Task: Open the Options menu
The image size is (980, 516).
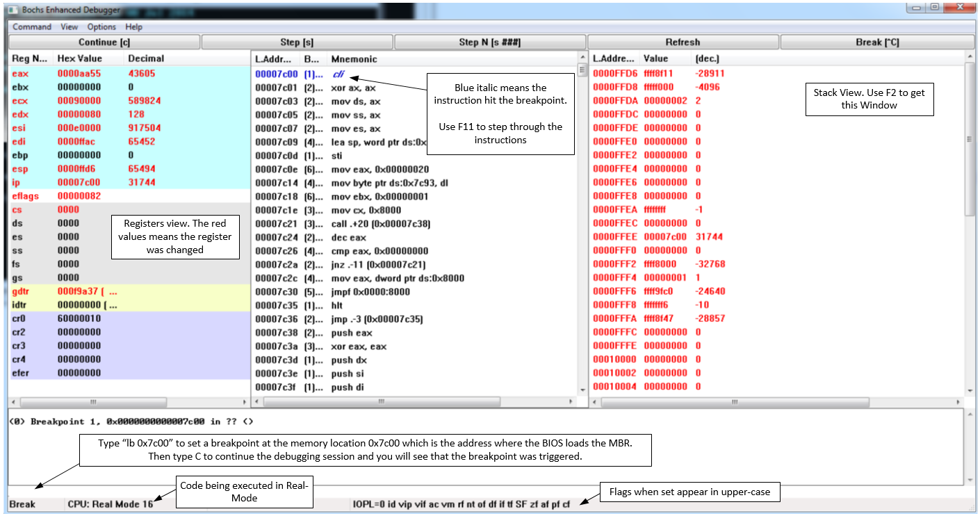Action: click(101, 27)
